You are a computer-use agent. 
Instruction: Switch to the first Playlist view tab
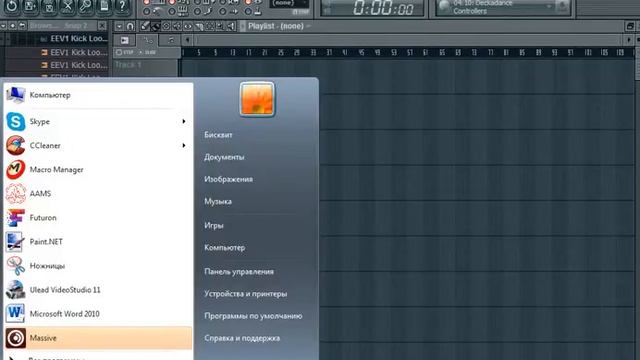(124, 40)
